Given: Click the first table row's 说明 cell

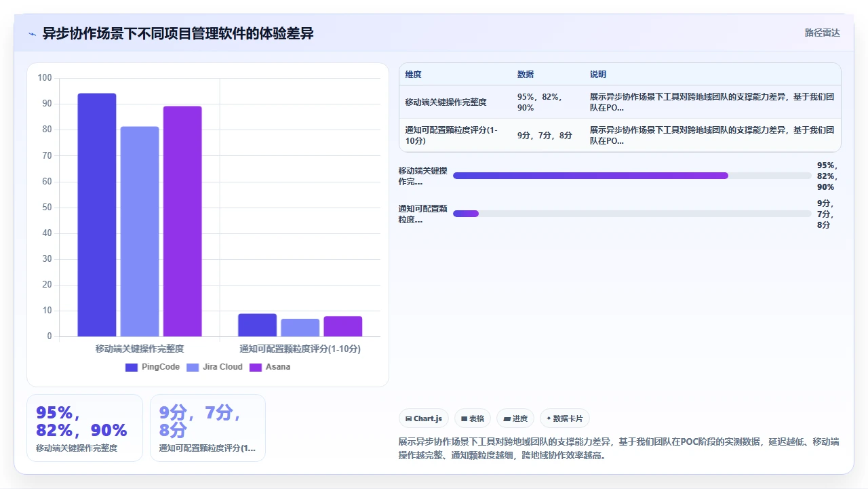Looking at the screenshot, I should (712, 102).
